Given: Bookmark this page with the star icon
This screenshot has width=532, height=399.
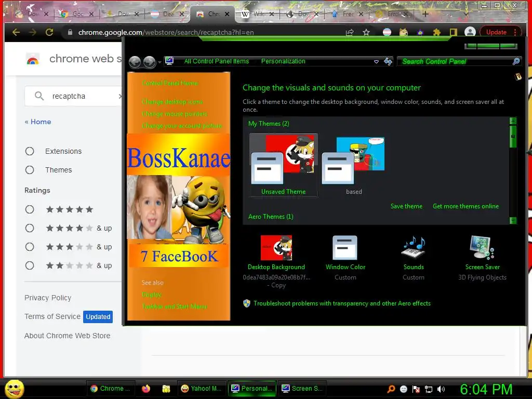Looking at the screenshot, I should tap(366, 32).
